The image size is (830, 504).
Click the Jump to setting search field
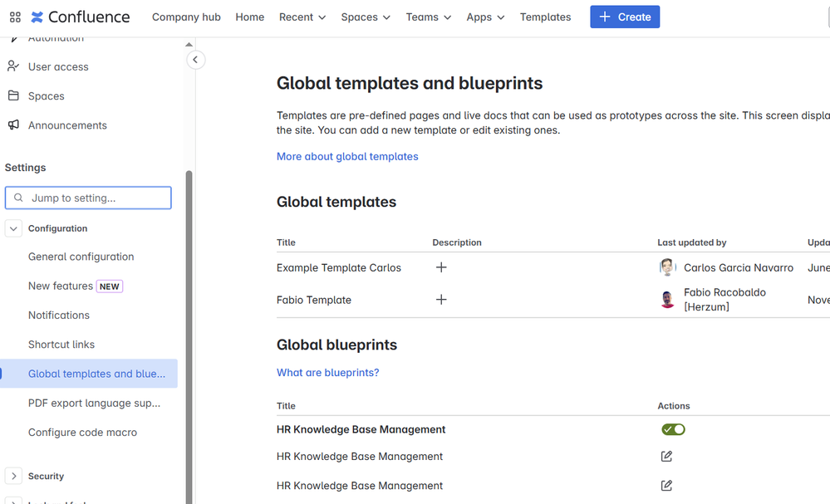[88, 198]
